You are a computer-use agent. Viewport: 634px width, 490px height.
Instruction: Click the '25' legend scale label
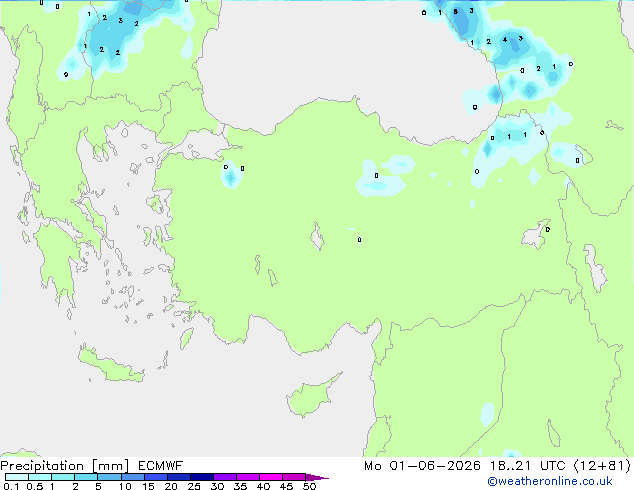[x=194, y=486]
